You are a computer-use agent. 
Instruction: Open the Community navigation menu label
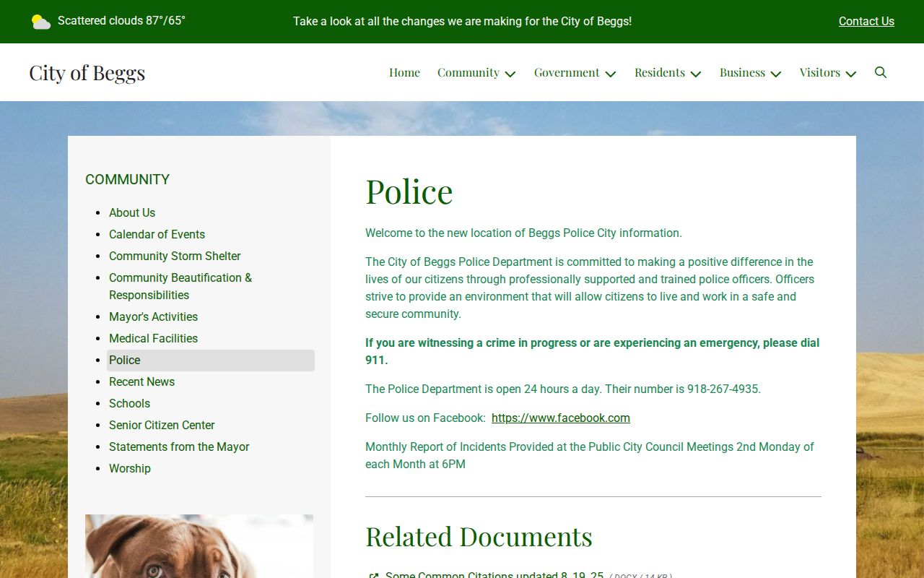[x=468, y=72]
